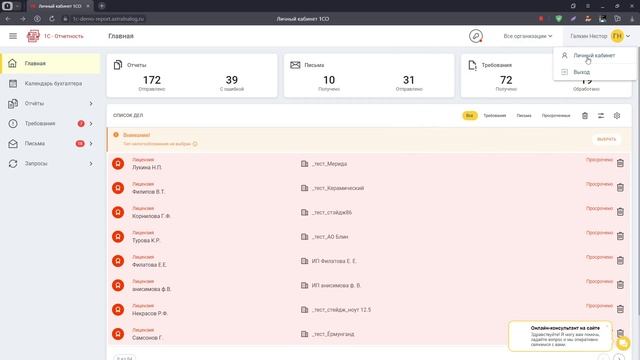
Task: Click the Письма card envelope icon
Action: pos(295,65)
